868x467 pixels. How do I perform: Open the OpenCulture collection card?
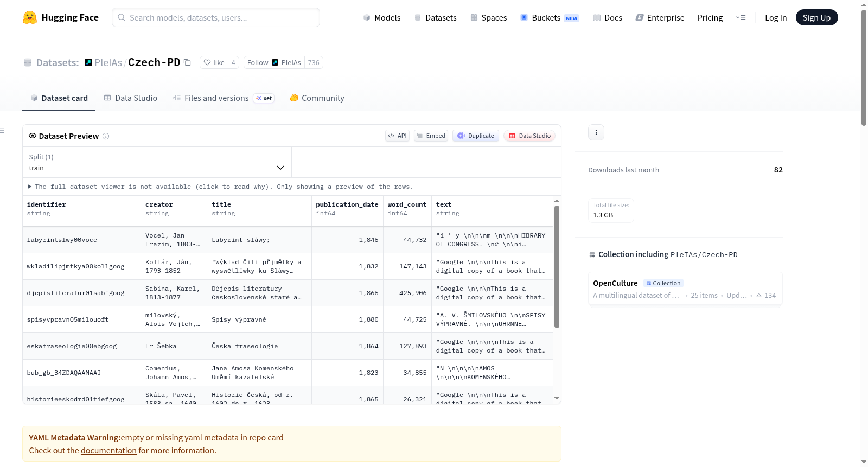click(x=685, y=289)
